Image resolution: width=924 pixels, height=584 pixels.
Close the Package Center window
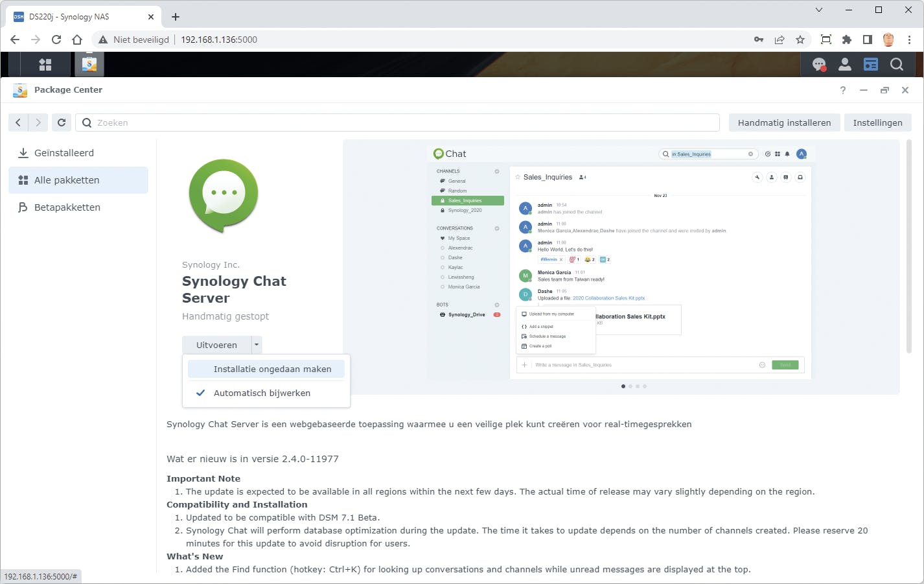point(905,90)
